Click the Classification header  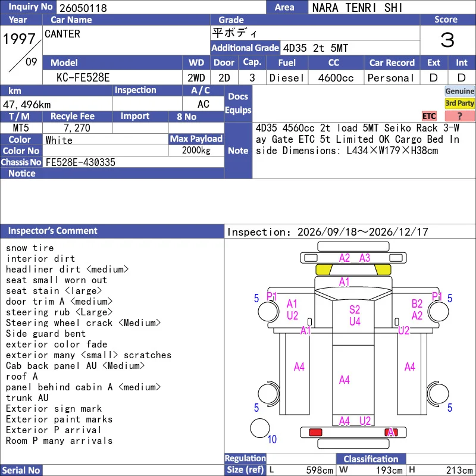371,459
